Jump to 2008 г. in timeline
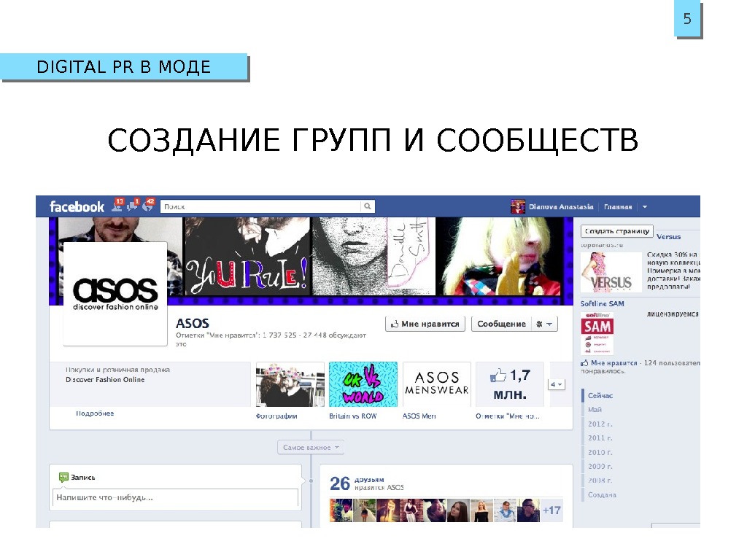 pos(600,481)
